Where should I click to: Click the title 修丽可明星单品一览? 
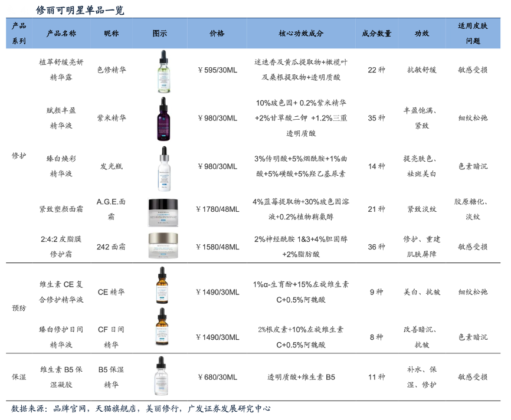80,10
